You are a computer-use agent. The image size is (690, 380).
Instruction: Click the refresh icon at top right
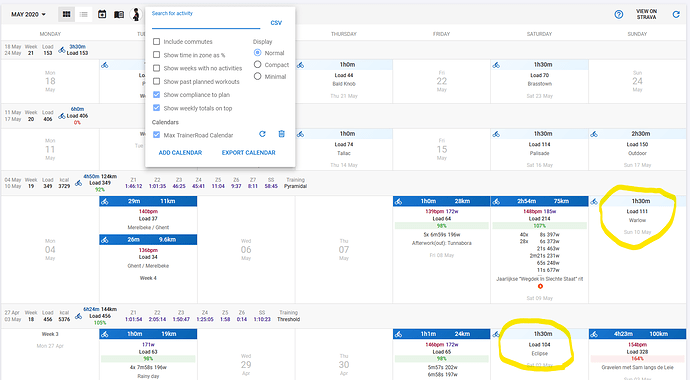click(676, 15)
